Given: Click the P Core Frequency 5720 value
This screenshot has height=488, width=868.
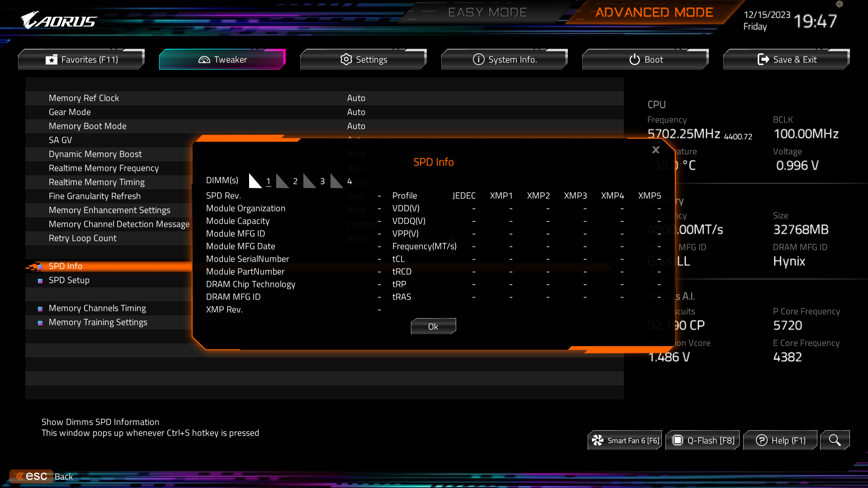Looking at the screenshot, I should pyautogui.click(x=788, y=325).
